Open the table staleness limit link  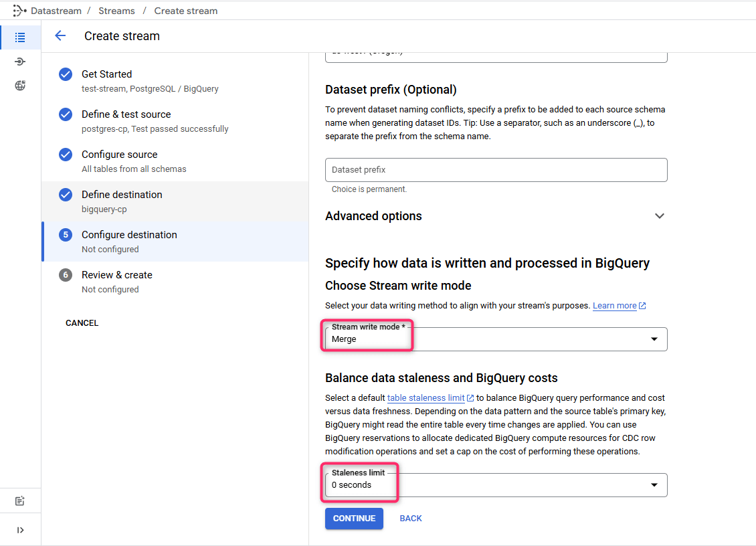tap(426, 398)
